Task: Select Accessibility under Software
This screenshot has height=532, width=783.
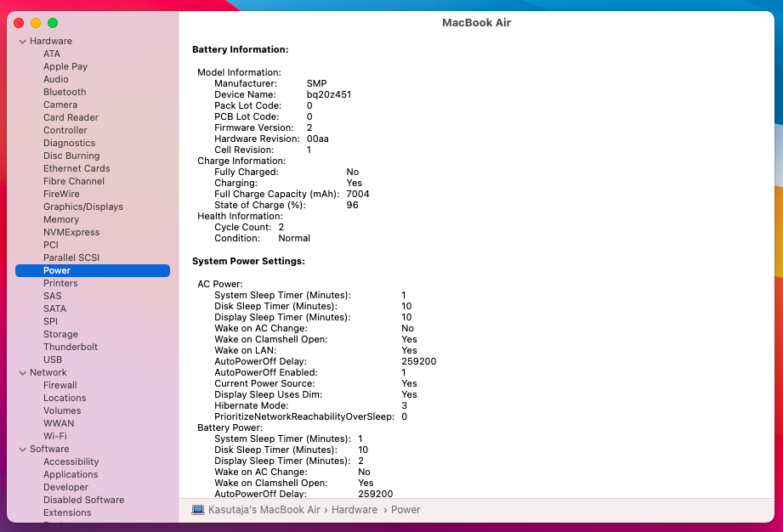Action: click(71, 461)
